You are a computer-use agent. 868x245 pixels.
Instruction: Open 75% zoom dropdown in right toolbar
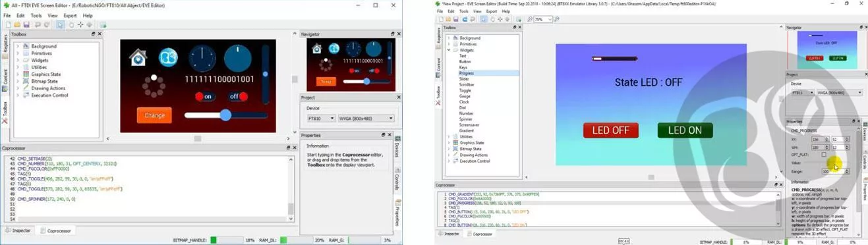click(x=542, y=20)
